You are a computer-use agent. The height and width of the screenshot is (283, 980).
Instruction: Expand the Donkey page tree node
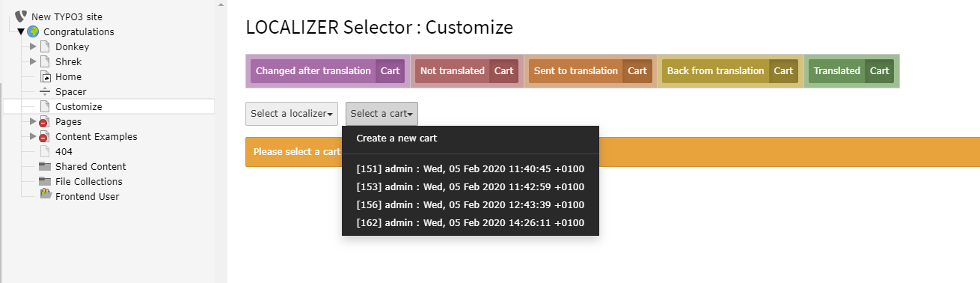point(32,46)
